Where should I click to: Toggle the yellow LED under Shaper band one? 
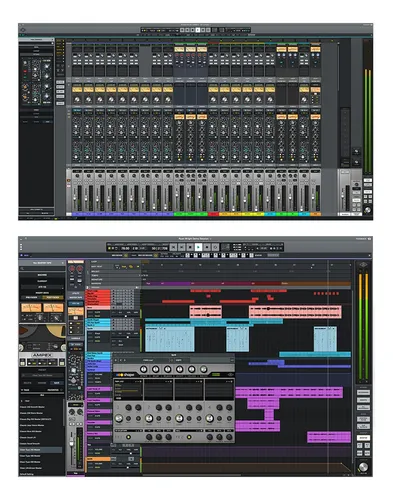pyautogui.click(x=128, y=437)
